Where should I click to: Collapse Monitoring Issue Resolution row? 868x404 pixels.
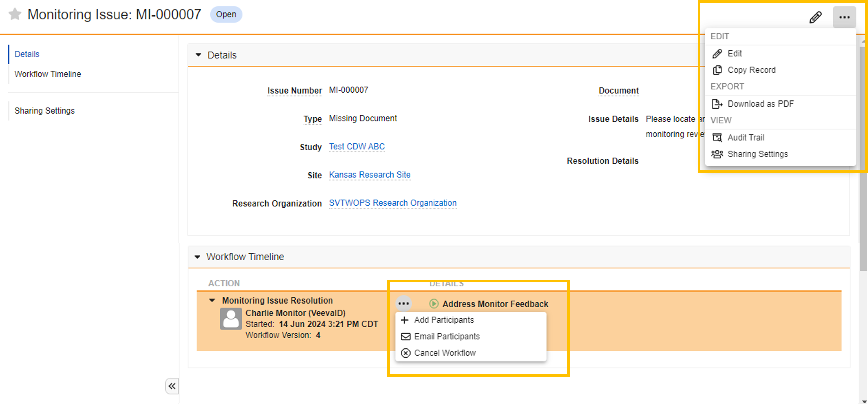212,300
